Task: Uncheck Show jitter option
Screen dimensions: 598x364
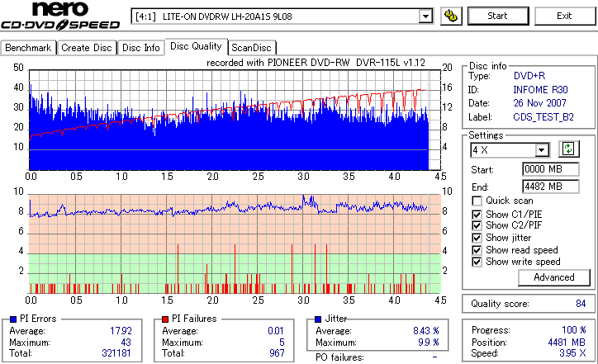Action: point(477,239)
